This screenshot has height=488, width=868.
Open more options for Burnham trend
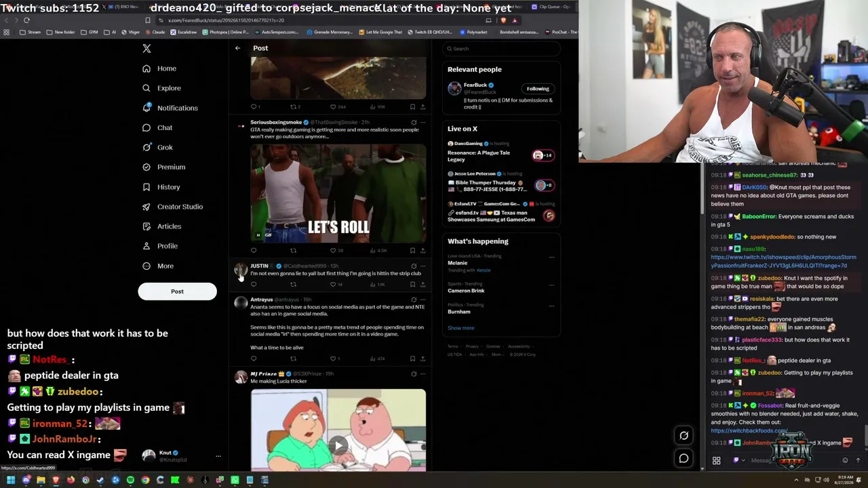point(551,306)
